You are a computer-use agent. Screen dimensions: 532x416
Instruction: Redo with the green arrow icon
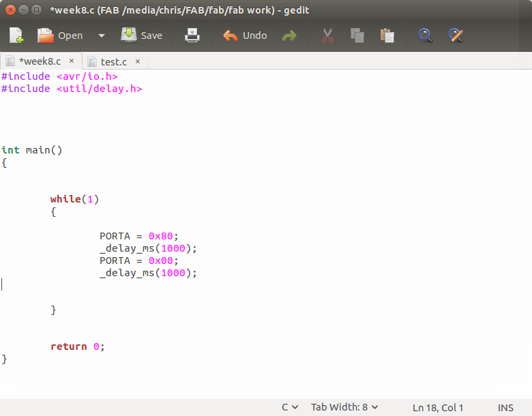click(x=289, y=35)
